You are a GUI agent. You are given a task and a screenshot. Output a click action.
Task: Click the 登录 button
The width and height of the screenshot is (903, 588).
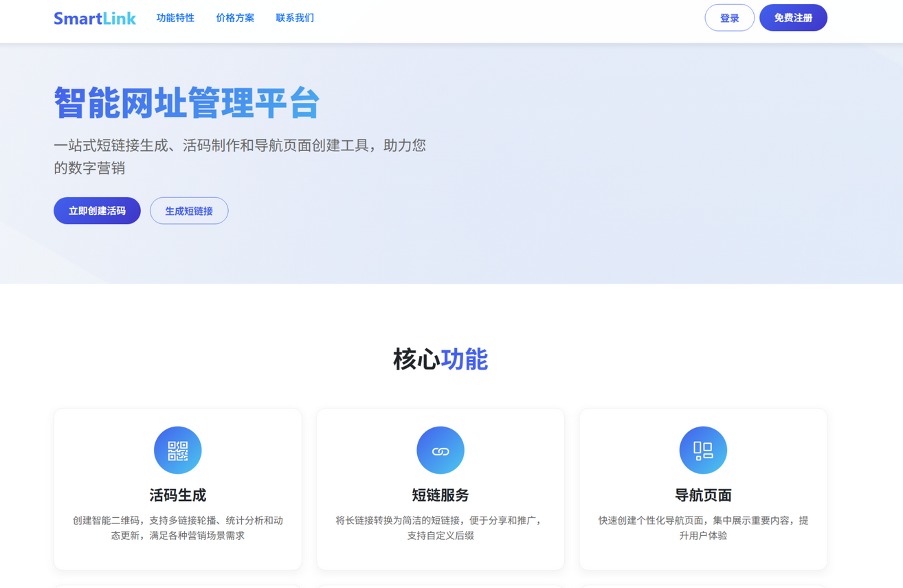[x=729, y=17]
